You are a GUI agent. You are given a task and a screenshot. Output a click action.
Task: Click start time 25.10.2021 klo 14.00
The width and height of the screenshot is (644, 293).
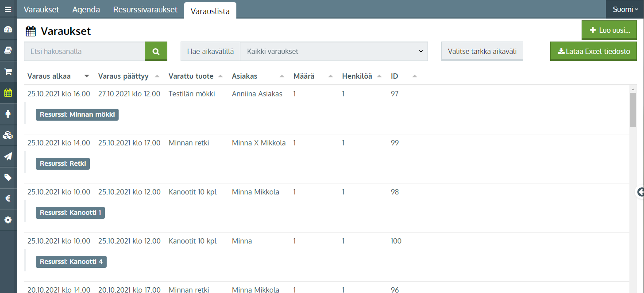(x=59, y=143)
